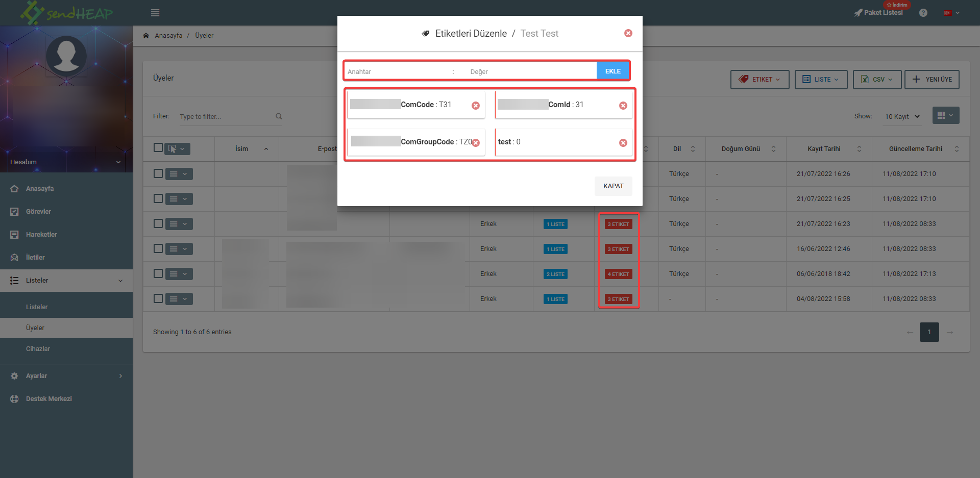This screenshot has height=478, width=980.
Task: Open the CSV dropdown button
Action: pyautogui.click(x=877, y=80)
